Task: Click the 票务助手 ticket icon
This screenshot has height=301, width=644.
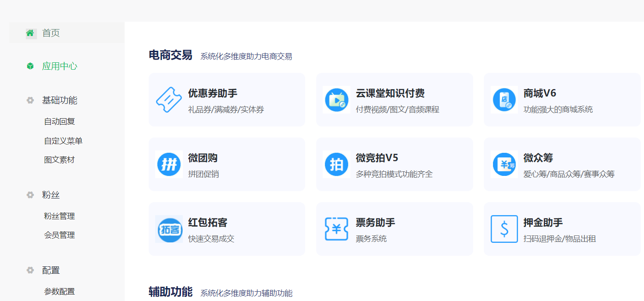Action: pos(336,229)
